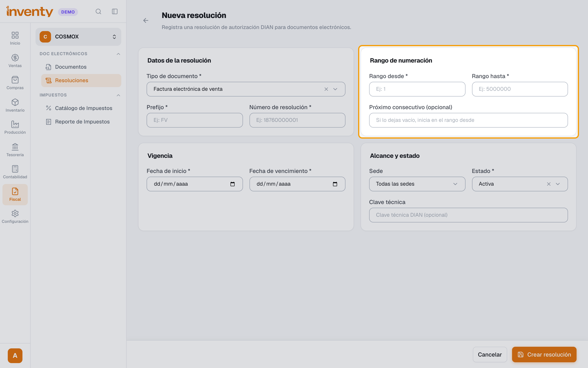Click the user avatar A
Viewport: 588px width, 368px height.
[x=15, y=356]
